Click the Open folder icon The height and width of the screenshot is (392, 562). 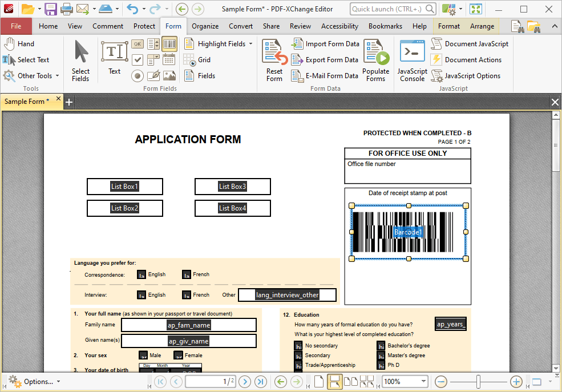(x=27, y=9)
